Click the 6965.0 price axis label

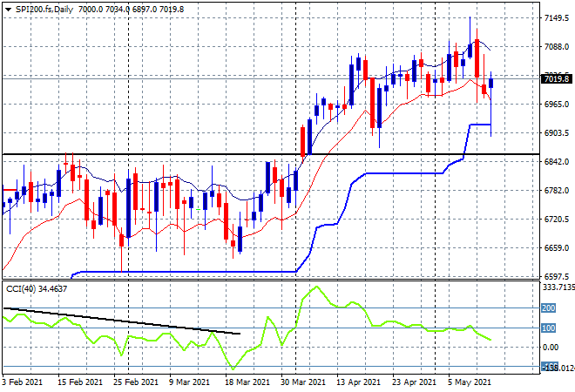[557, 105]
